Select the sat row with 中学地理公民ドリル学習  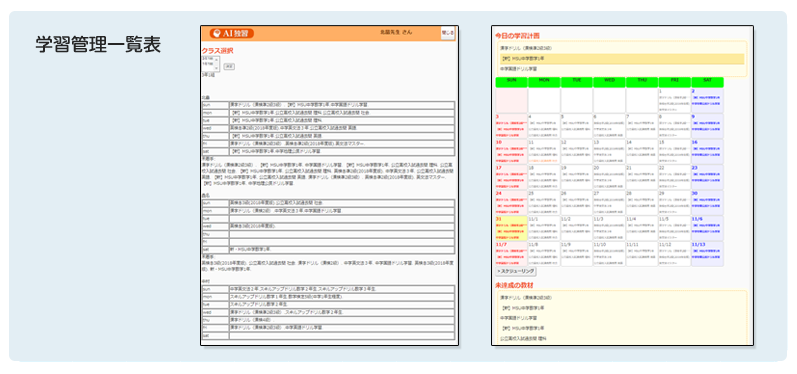(328, 151)
